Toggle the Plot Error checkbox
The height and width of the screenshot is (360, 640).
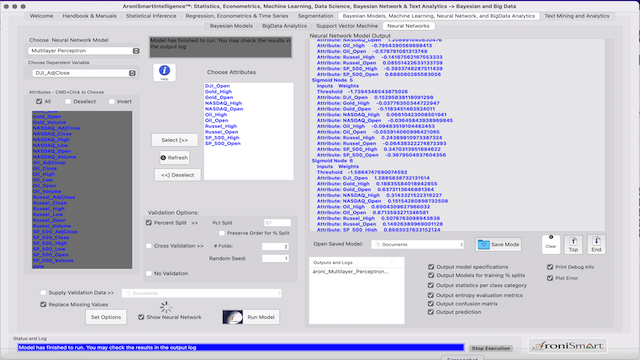tap(550, 278)
